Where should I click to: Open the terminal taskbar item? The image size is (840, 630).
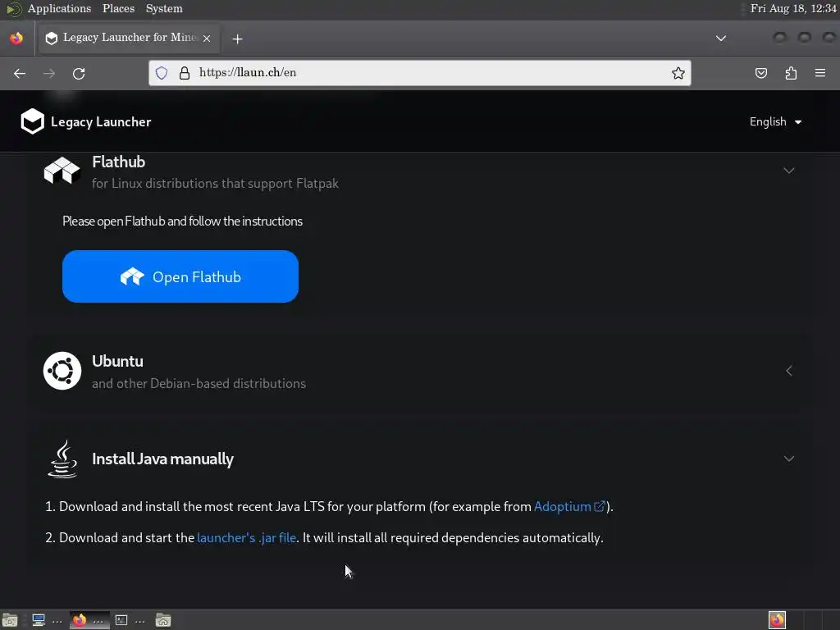pos(130,620)
